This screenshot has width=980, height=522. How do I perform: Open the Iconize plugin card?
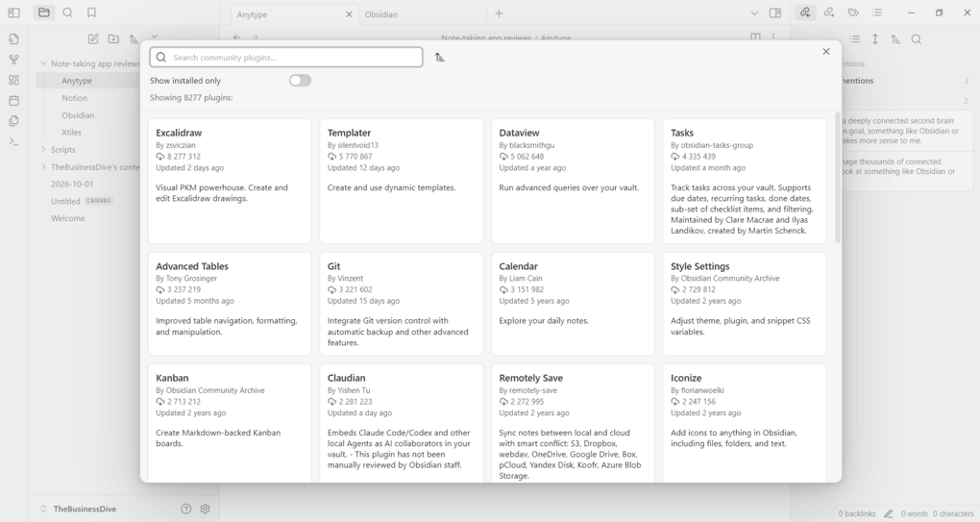[745, 423]
